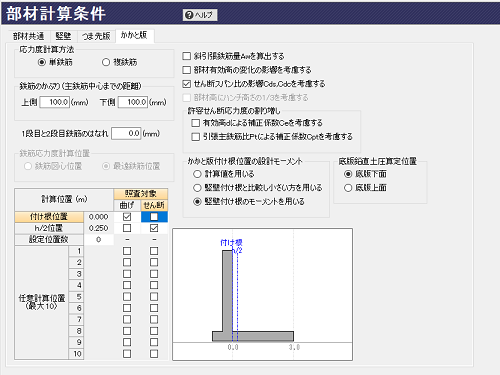Check せん断 checkbox for position row 1
This screenshot has width=500, height=375.
[154, 251]
